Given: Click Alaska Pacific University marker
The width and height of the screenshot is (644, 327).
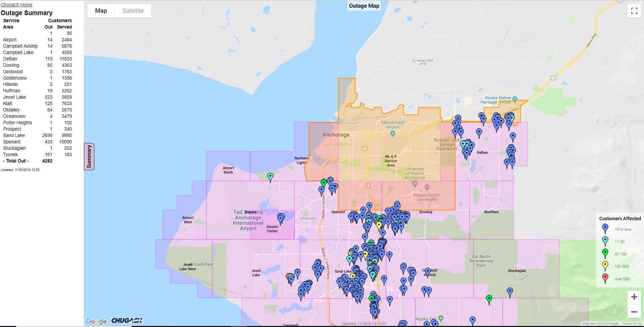Looking at the screenshot, I should click(x=427, y=187).
